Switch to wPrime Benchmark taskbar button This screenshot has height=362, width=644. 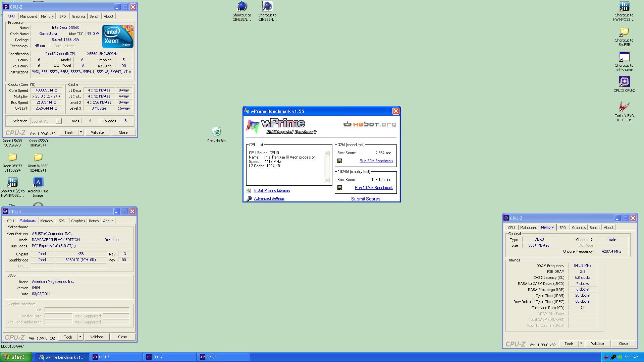(62, 357)
